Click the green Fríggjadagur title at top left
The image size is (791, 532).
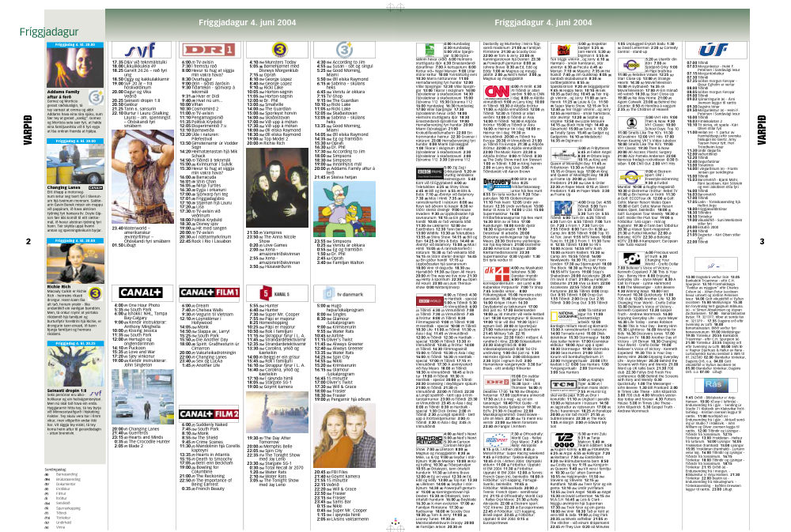49,32
